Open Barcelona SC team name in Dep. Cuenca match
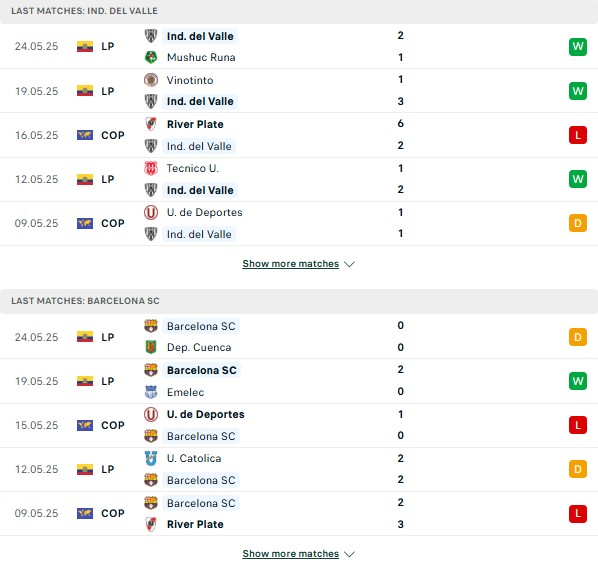Screen dimensions: 598x569 pos(201,326)
